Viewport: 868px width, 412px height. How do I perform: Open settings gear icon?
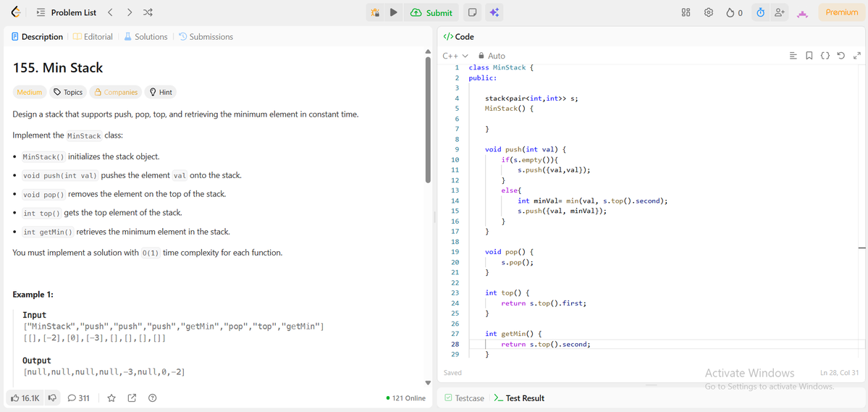[708, 12]
